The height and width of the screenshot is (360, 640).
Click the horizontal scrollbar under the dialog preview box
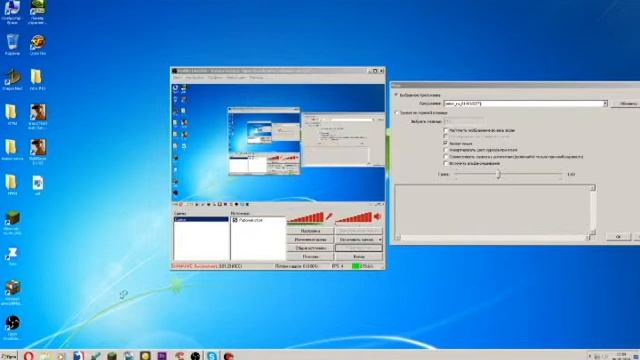493,238
